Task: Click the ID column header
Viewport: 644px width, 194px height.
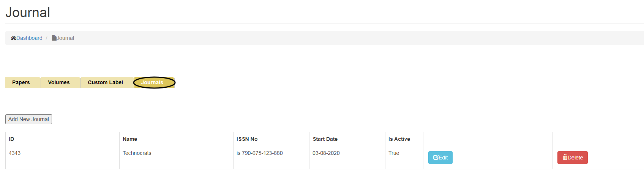Action: (11, 139)
